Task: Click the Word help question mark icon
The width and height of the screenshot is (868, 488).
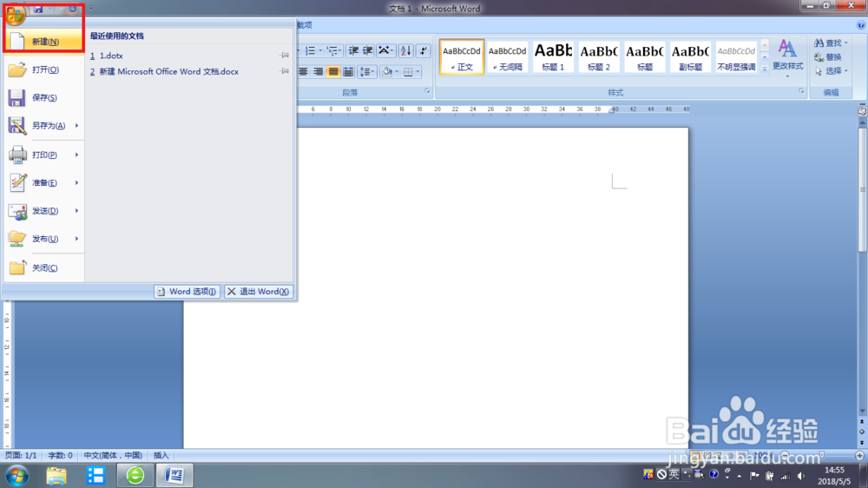Action: coord(861,25)
